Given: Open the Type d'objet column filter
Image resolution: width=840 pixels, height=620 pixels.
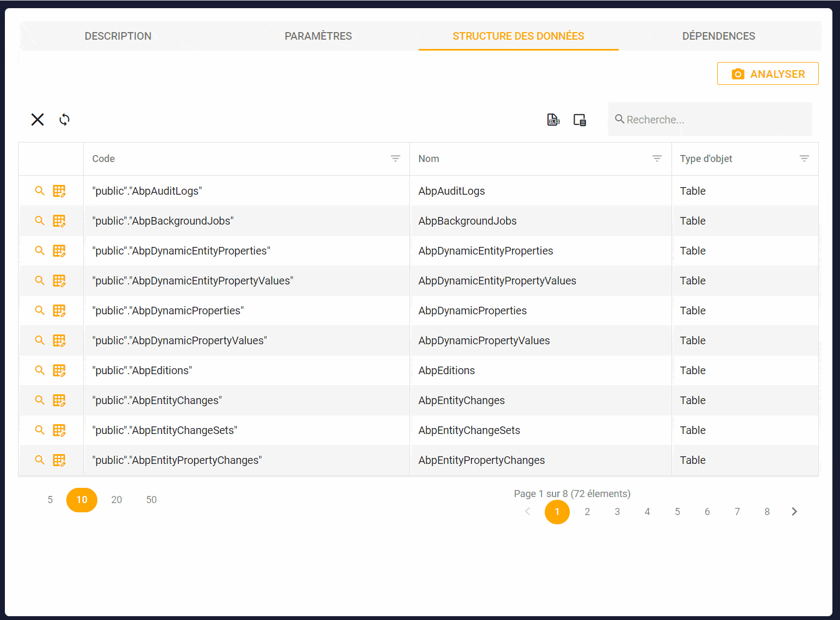Looking at the screenshot, I should [804, 159].
